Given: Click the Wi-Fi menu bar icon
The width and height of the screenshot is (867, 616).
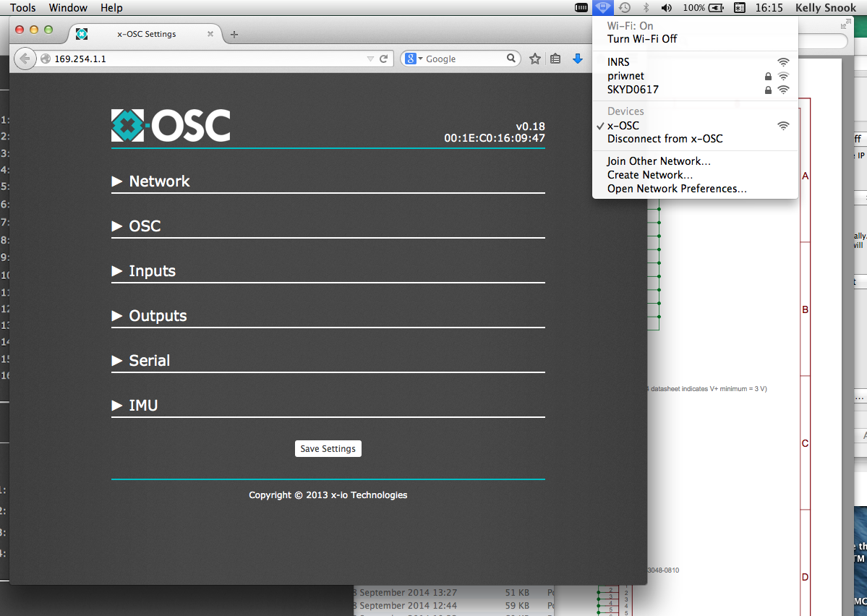Looking at the screenshot, I should click(x=602, y=8).
